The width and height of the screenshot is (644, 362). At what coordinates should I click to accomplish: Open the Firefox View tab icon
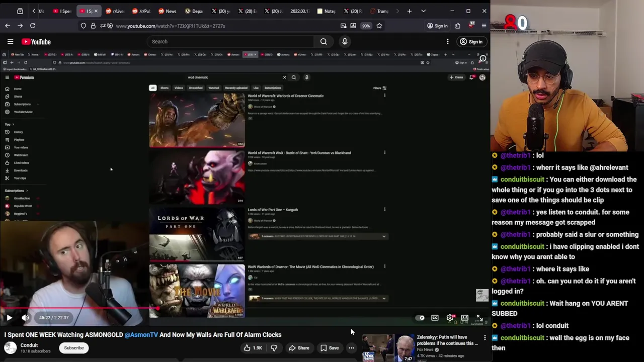pyautogui.click(x=20, y=11)
